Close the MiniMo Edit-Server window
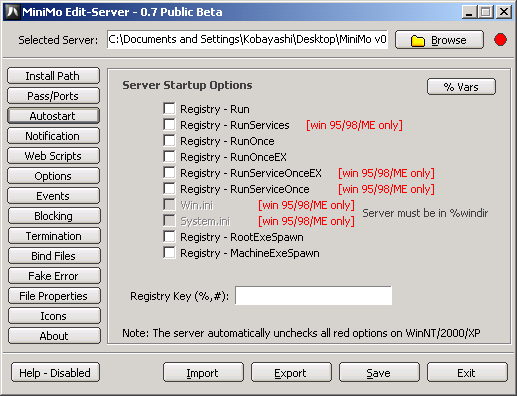Image resolution: width=517 pixels, height=396 pixels. click(504, 12)
